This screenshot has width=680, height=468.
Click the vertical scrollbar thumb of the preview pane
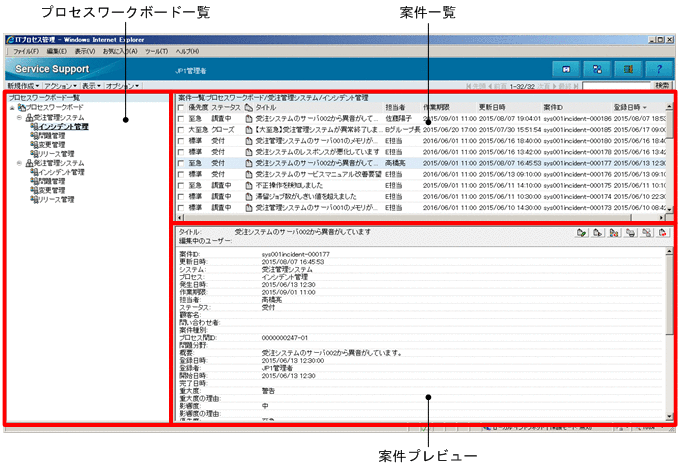pos(669,295)
